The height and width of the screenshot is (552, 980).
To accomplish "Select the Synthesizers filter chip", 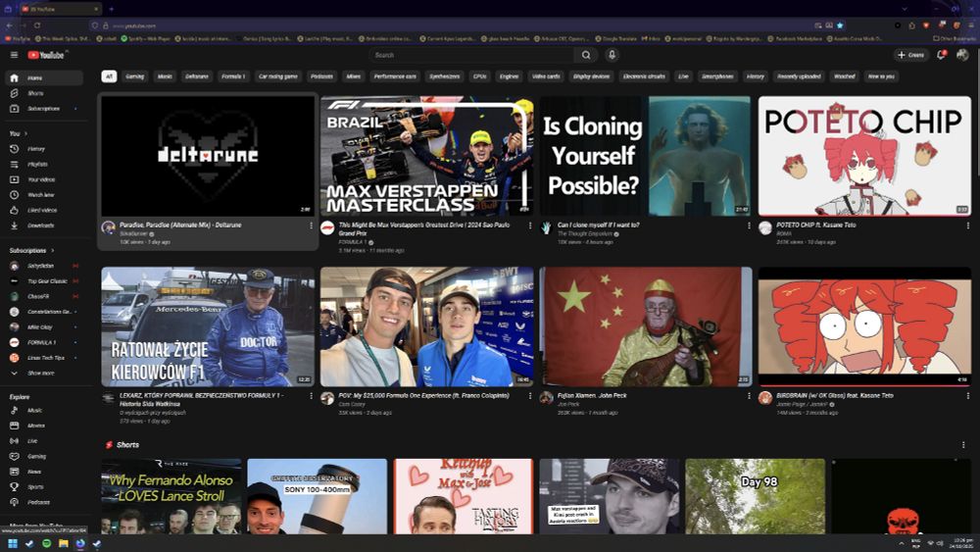I will (445, 76).
